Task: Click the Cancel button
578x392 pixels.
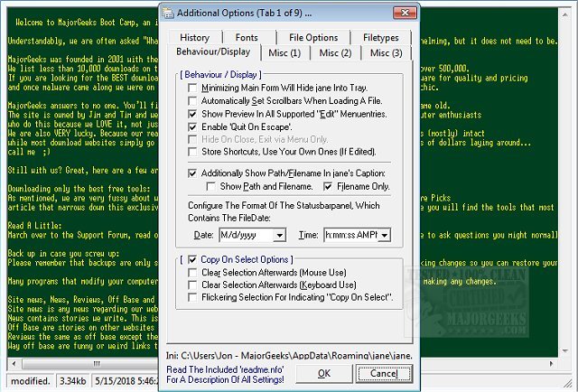Action: pos(384,374)
